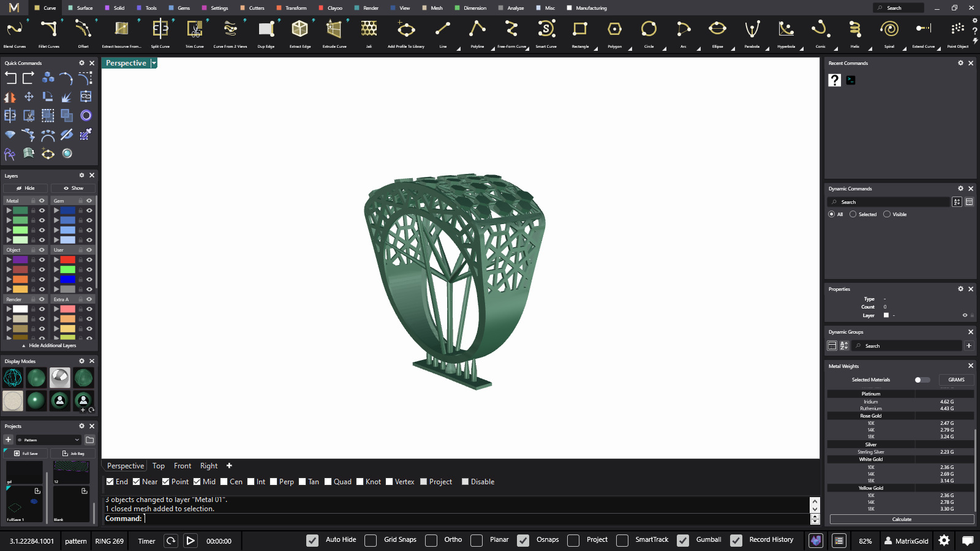
Task: Open the Gems menu tab
Action: tap(179, 8)
